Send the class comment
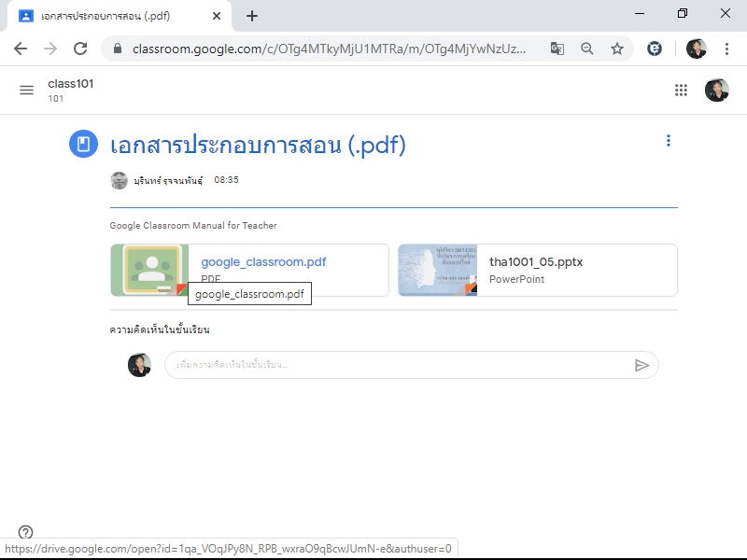 coord(641,365)
